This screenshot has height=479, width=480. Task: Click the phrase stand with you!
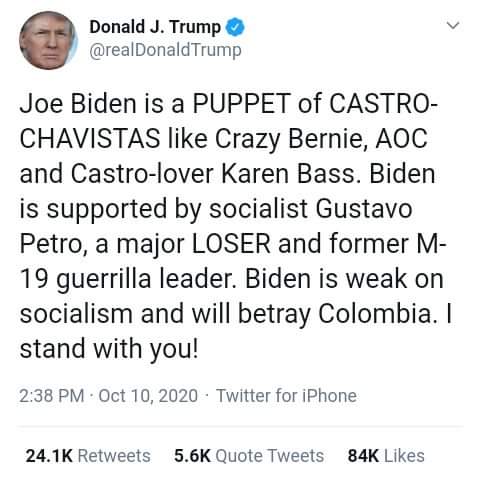109,350
